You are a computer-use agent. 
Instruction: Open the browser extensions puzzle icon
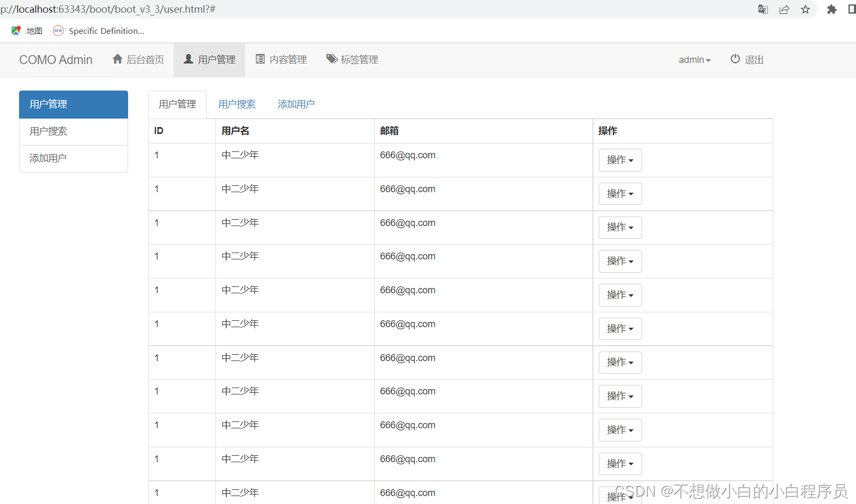(832, 10)
